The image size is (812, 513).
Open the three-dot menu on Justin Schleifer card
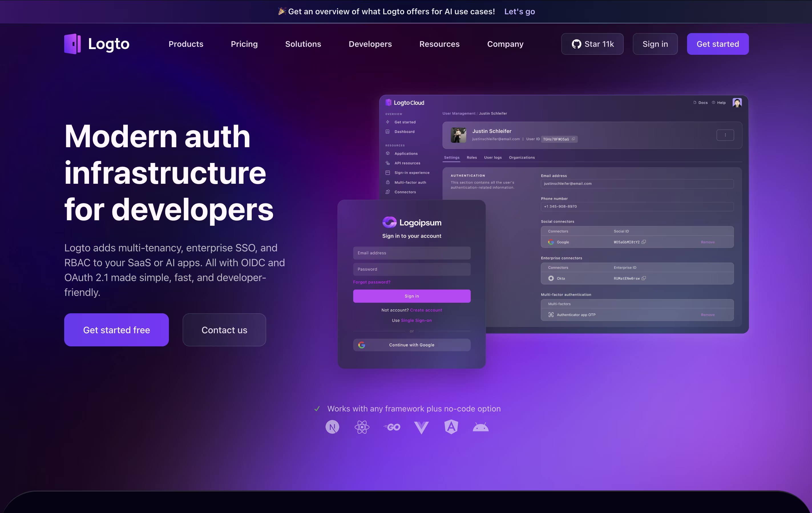(725, 135)
